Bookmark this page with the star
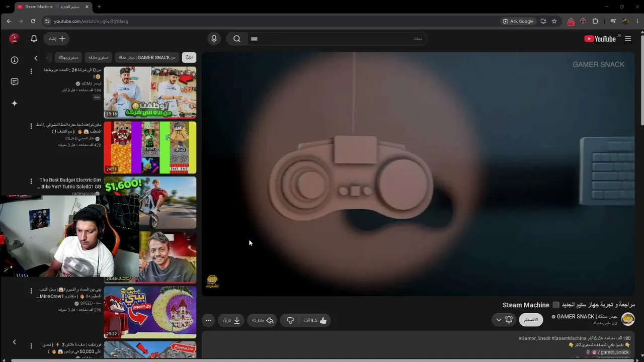Screen dimensions: 644x362 point(554,21)
